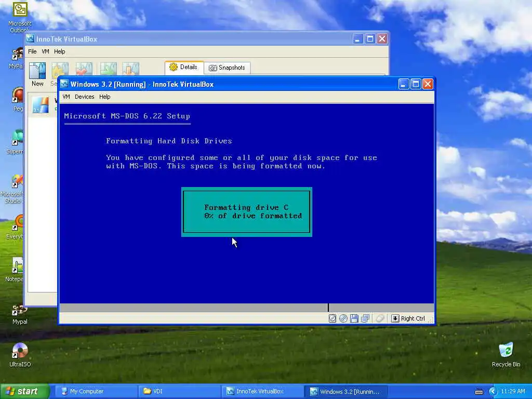
Task: Close the Windows 3.2 running window
Action: point(428,84)
